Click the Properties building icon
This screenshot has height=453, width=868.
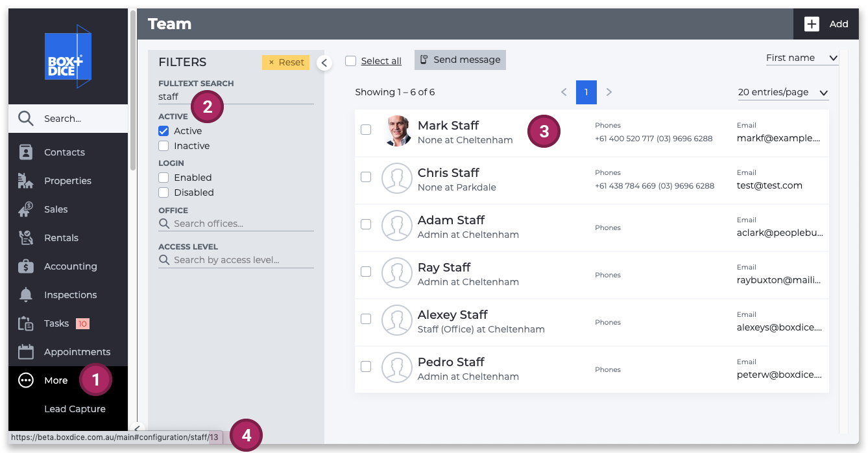point(26,181)
